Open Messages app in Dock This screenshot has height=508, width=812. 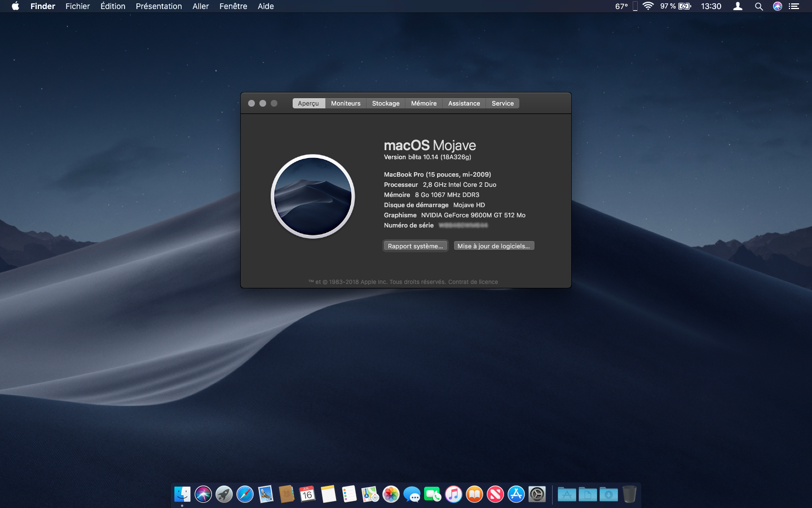point(412,494)
